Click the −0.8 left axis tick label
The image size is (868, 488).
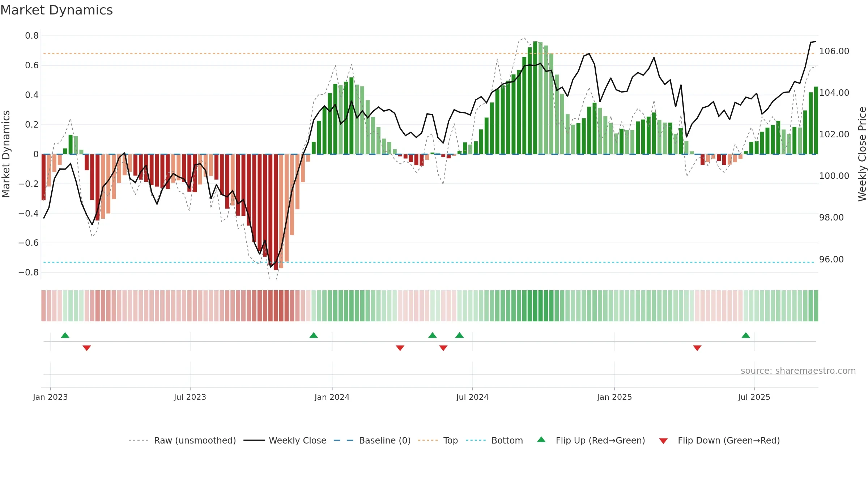[x=29, y=273]
